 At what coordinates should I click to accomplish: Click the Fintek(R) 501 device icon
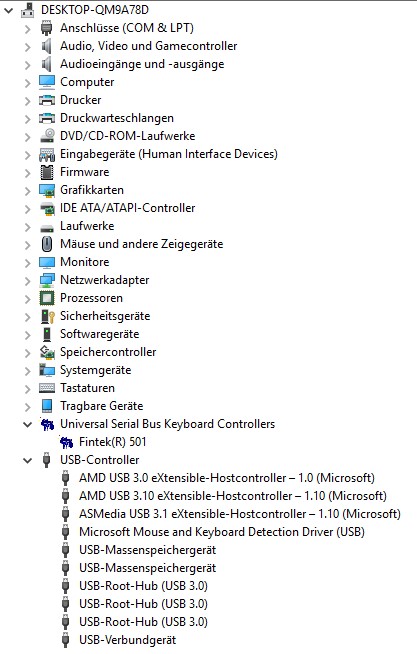pyautogui.click(x=66, y=442)
